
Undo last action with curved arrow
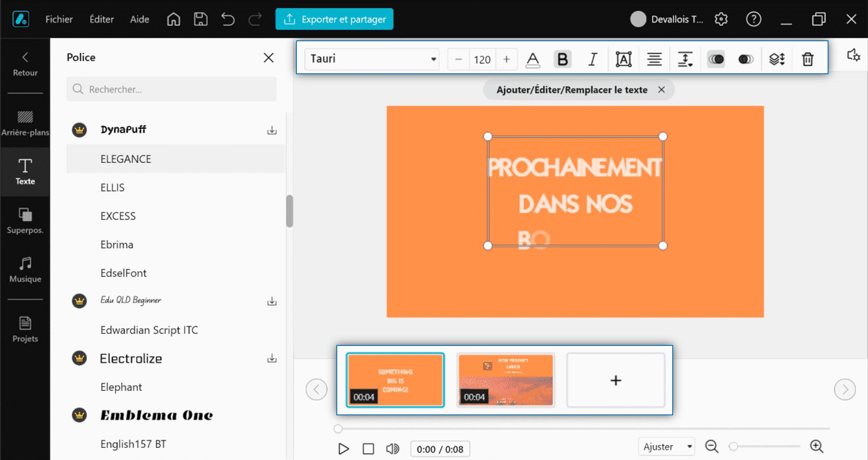click(228, 19)
